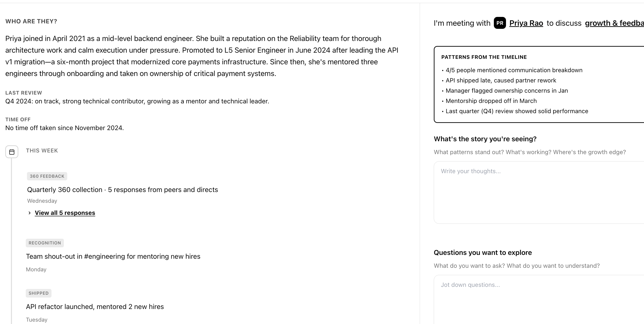The image size is (644, 324).
Task: Select the growth & feedback topic link
Action: click(614, 23)
